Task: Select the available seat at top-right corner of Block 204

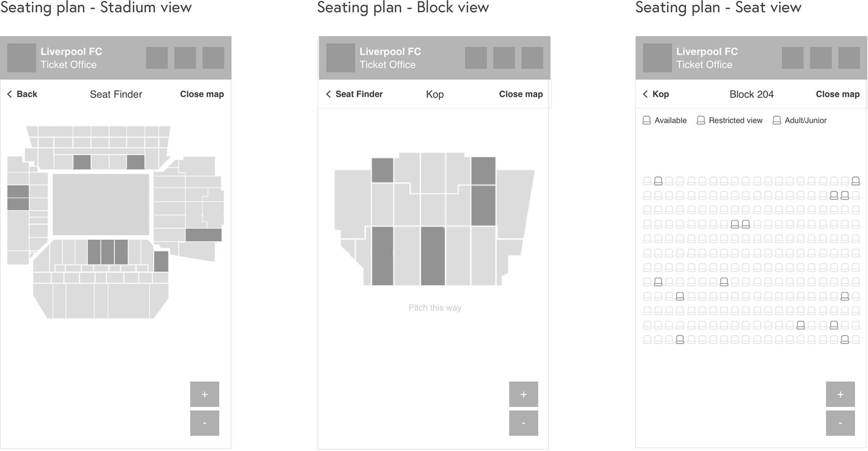Action: (x=855, y=181)
